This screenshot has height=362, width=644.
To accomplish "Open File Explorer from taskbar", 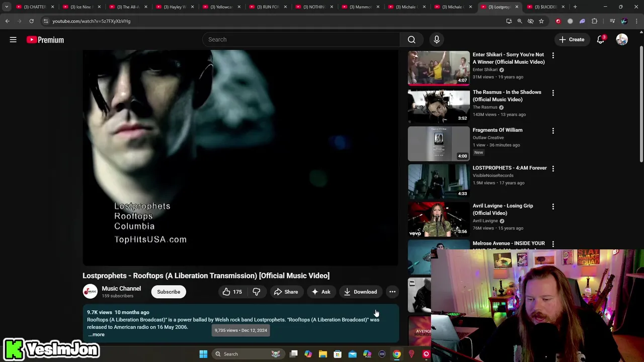I will (x=323, y=354).
